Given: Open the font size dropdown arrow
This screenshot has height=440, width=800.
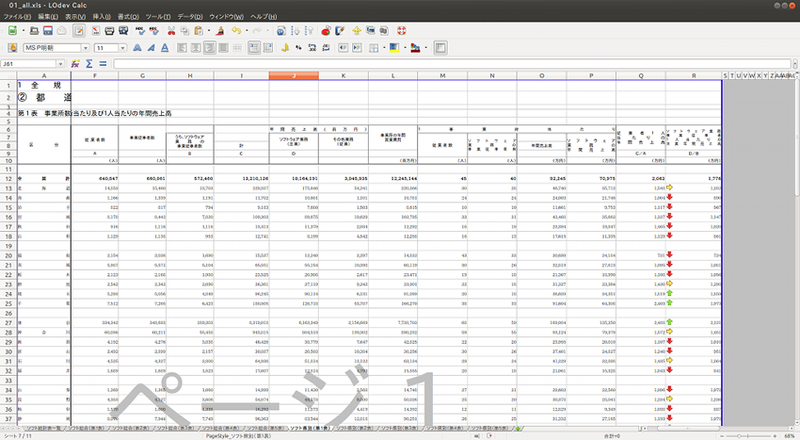Looking at the screenshot, I should [x=122, y=47].
